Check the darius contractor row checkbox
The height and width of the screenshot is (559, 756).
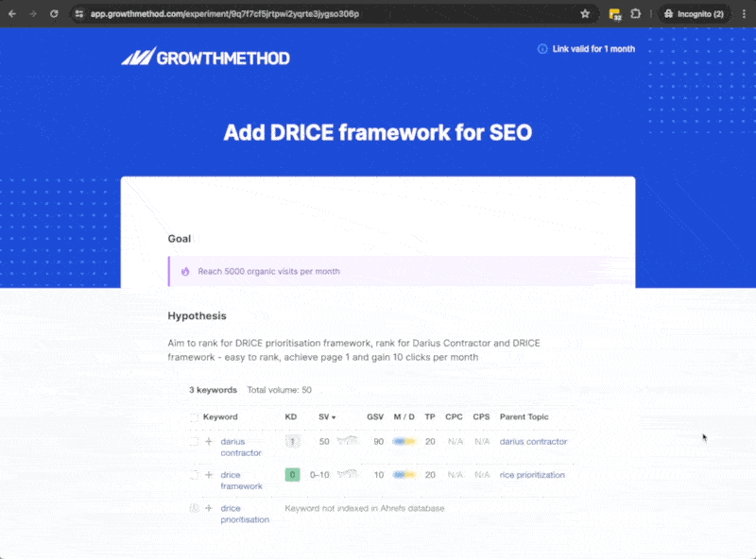194,441
